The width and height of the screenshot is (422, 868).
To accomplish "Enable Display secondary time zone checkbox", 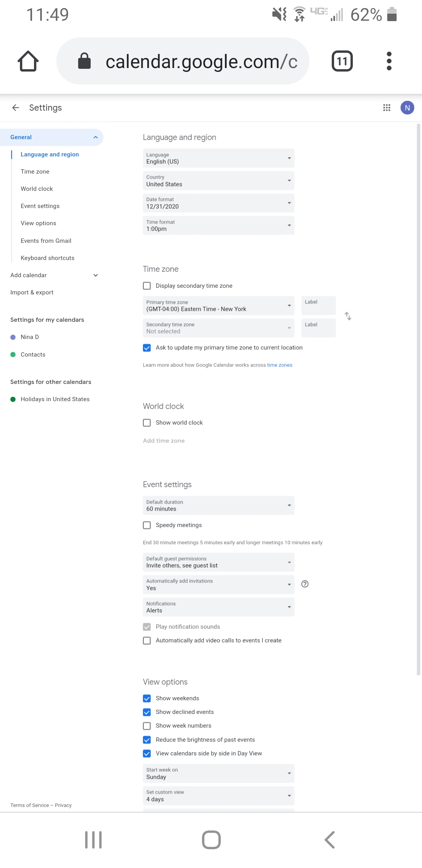I will [x=147, y=286].
